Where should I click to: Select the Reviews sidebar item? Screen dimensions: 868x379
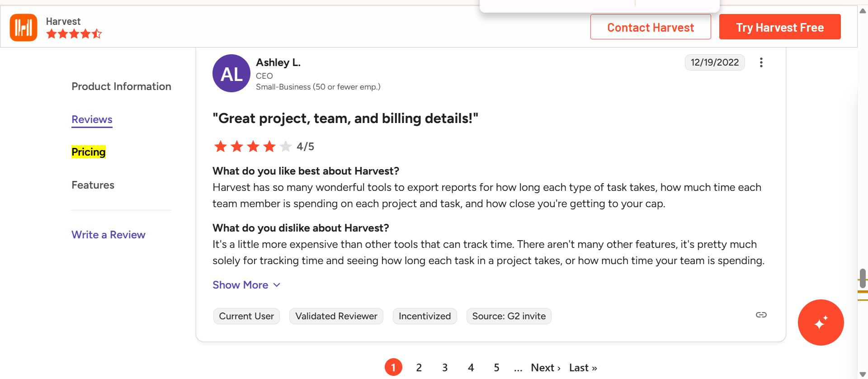click(x=92, y=119)
